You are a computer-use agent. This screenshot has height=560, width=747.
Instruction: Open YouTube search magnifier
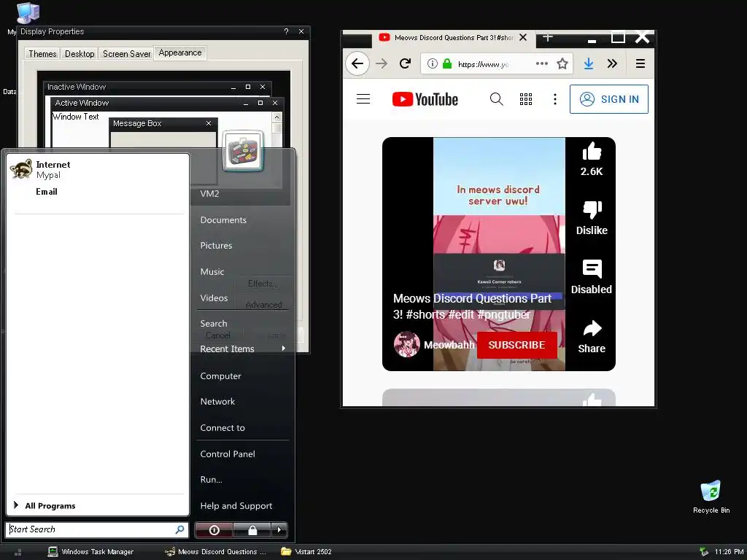496,99
